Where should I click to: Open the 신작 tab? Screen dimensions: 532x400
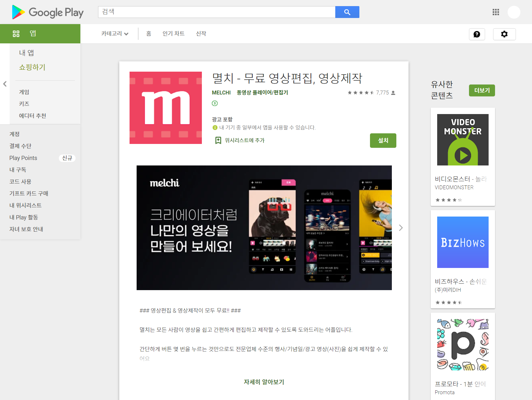(201, 34)
